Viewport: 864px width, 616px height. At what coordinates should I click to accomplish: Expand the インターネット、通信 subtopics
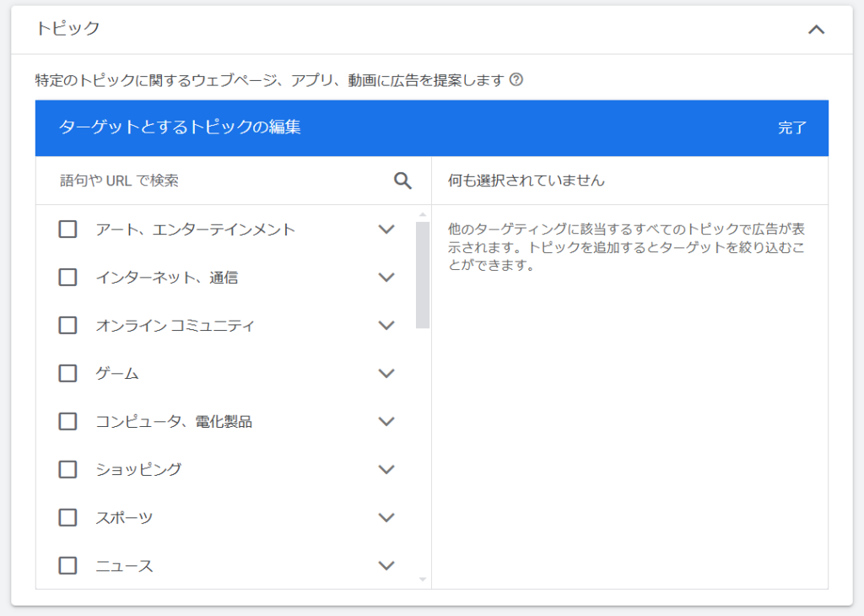[x=386, y=277]
